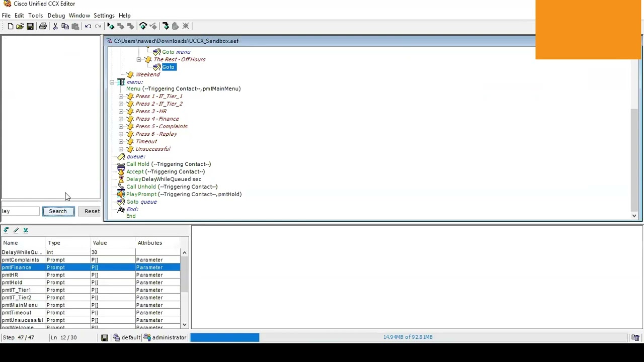Expand the Press 5 - Complaints branch
Viewport: 644px width, 362px height.
point(121,126)
